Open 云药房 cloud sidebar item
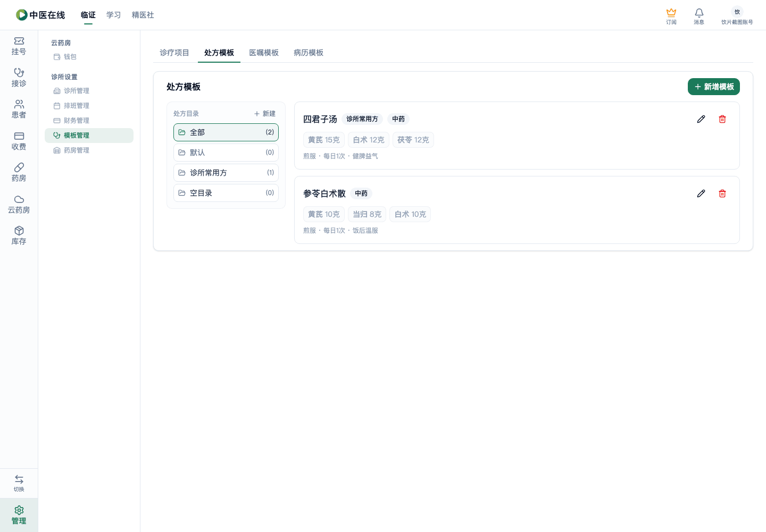The height and width of the screenshot is (532, 766). point(19,205)
